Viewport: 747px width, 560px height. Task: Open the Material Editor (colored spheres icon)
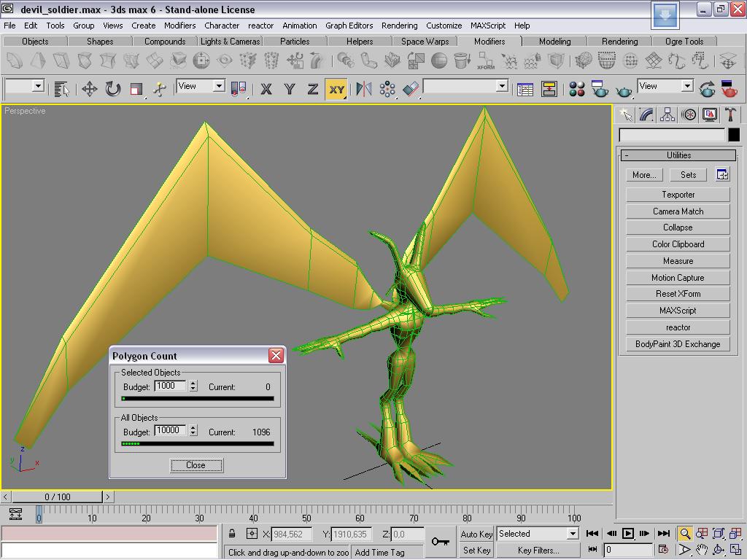[576, 89]
